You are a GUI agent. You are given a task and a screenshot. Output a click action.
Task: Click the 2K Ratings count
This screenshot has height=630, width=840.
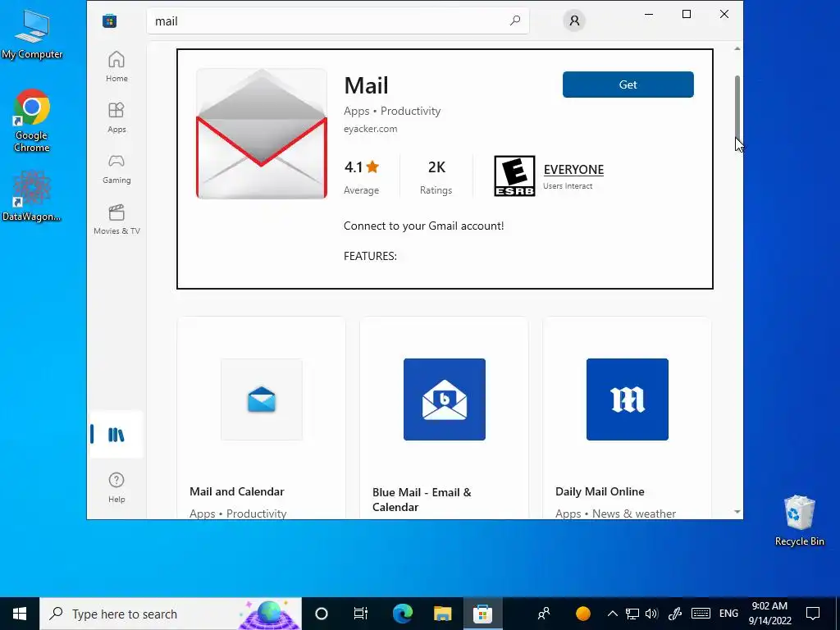point(436,176)
